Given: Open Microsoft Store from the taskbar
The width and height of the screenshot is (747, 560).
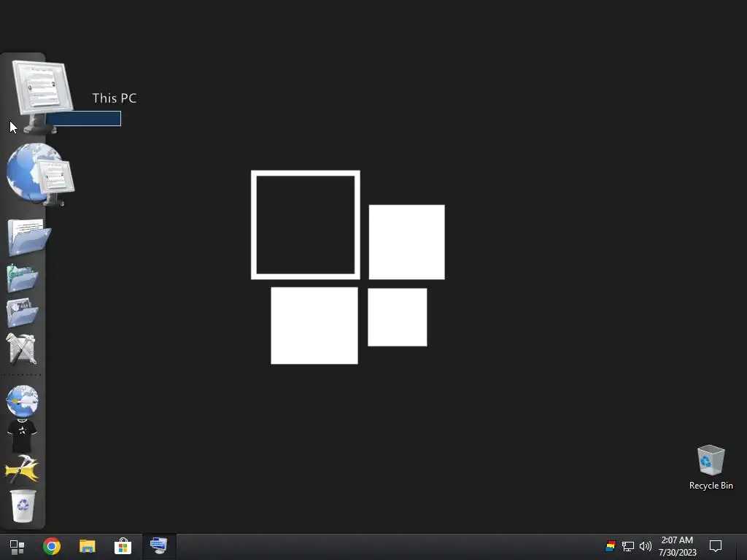Looking at the screenshot, I should [123, 546].
